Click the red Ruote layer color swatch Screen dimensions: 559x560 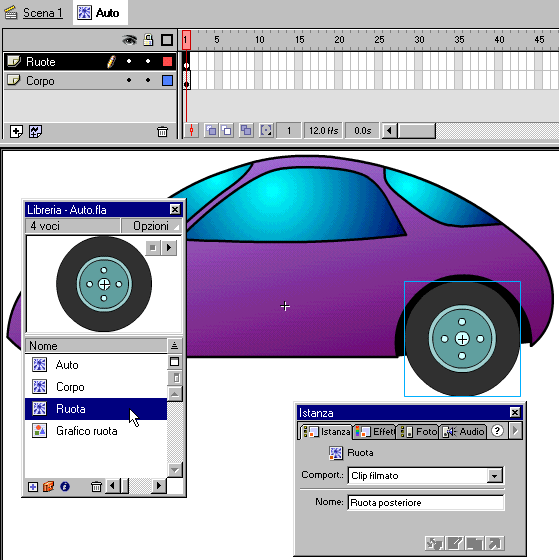(x=167, y=61)
